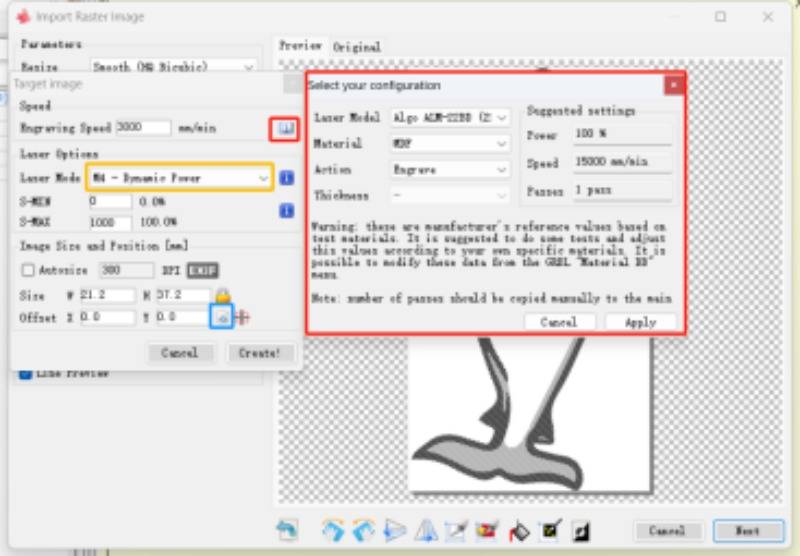Click the Engraving Speed input field
Viewport: 800px width, 556px height.
[143, 128]
